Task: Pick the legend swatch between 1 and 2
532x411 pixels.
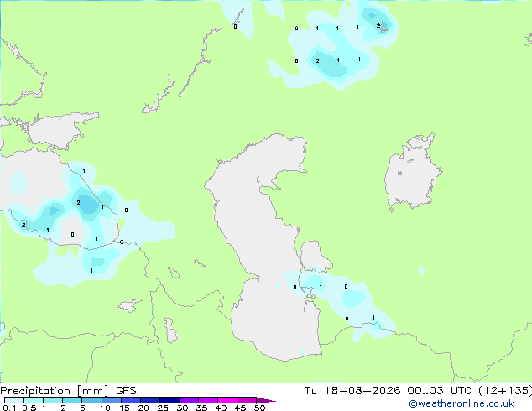Action: coord(53,400)
